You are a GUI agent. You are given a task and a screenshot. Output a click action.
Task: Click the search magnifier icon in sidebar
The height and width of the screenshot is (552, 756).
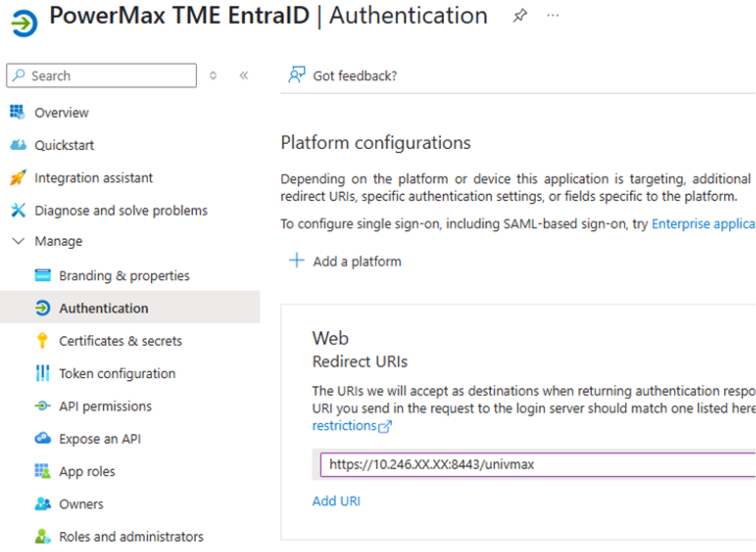[19, 76]
